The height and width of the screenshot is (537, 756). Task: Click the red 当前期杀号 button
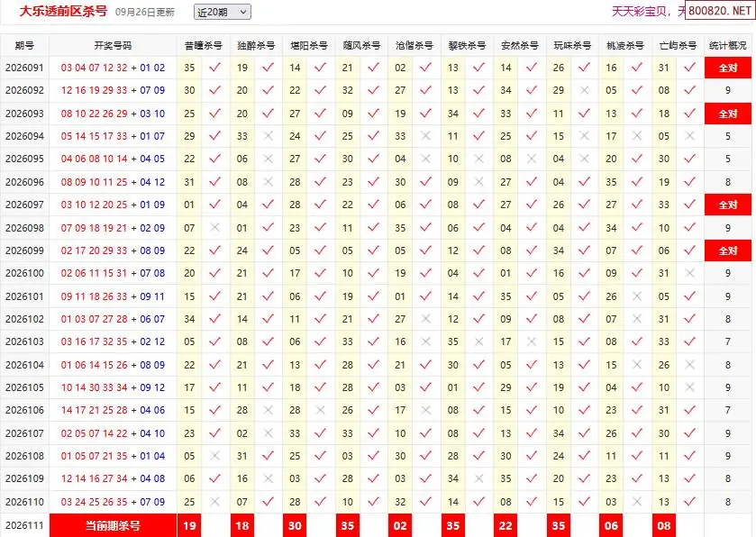coord(113,525)
